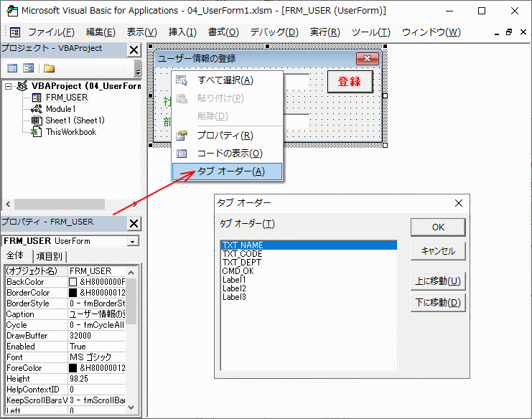Close the Project panel
The height and width of the screenshot is (419, 532).
[134, 50]
